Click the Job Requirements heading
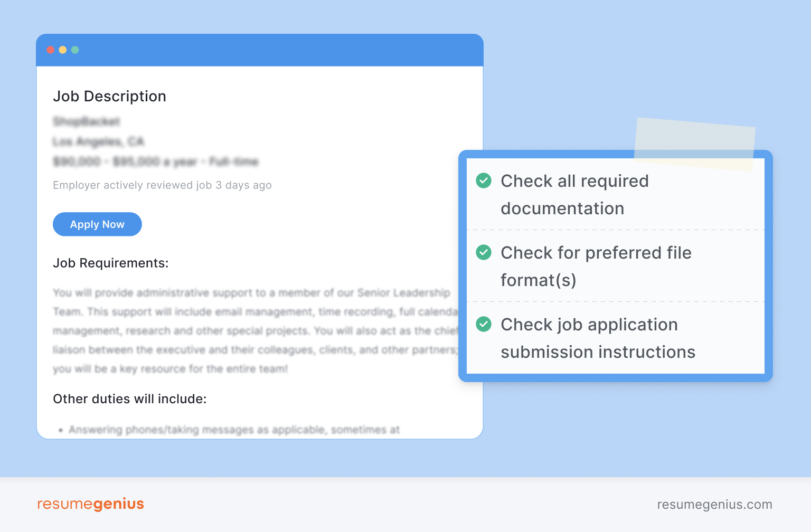Screen dimensions: 811x532 coord(111,263)
